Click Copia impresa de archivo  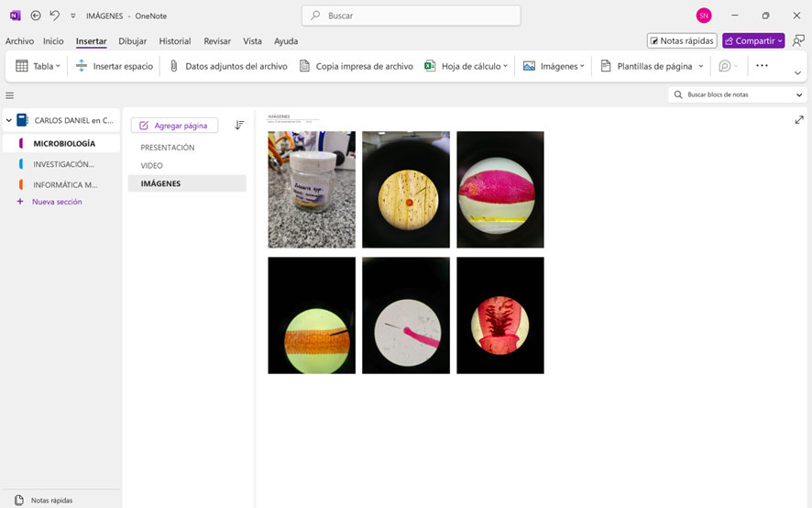click(357, 66)
